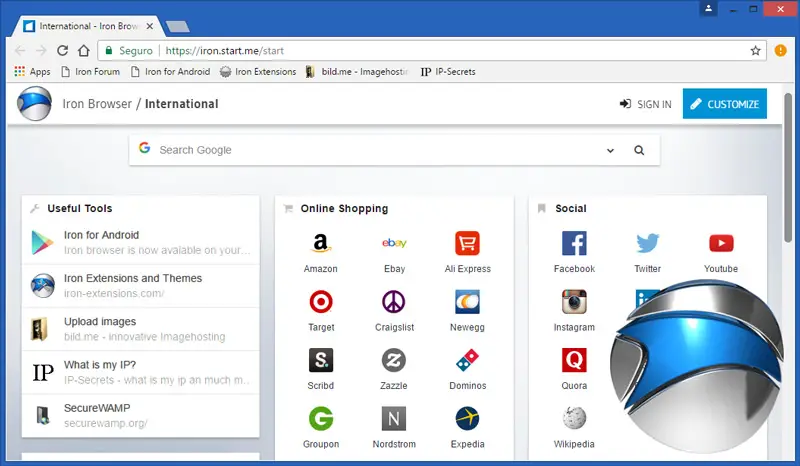Bookmark this page with the star

click(755, 51)
